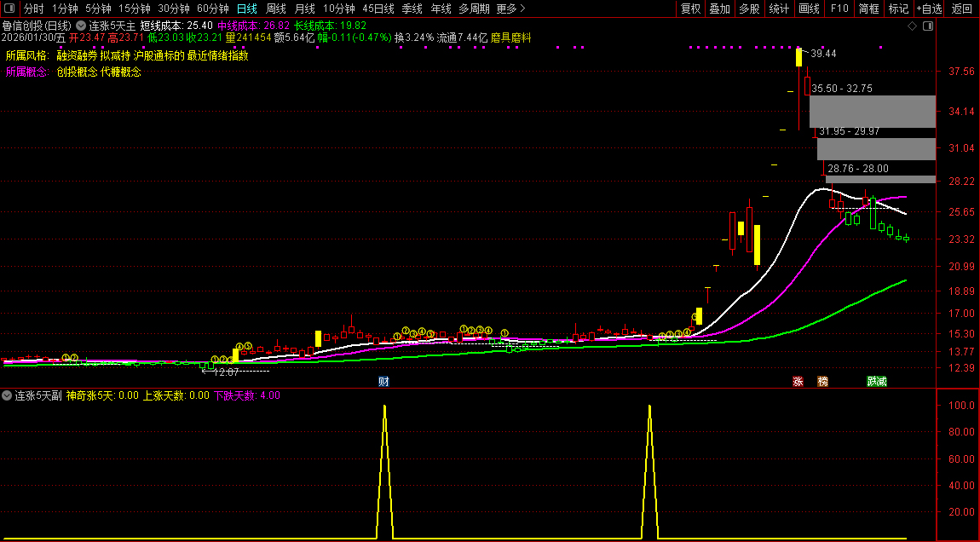Select the 60分钟 period tab

[213, 9]
